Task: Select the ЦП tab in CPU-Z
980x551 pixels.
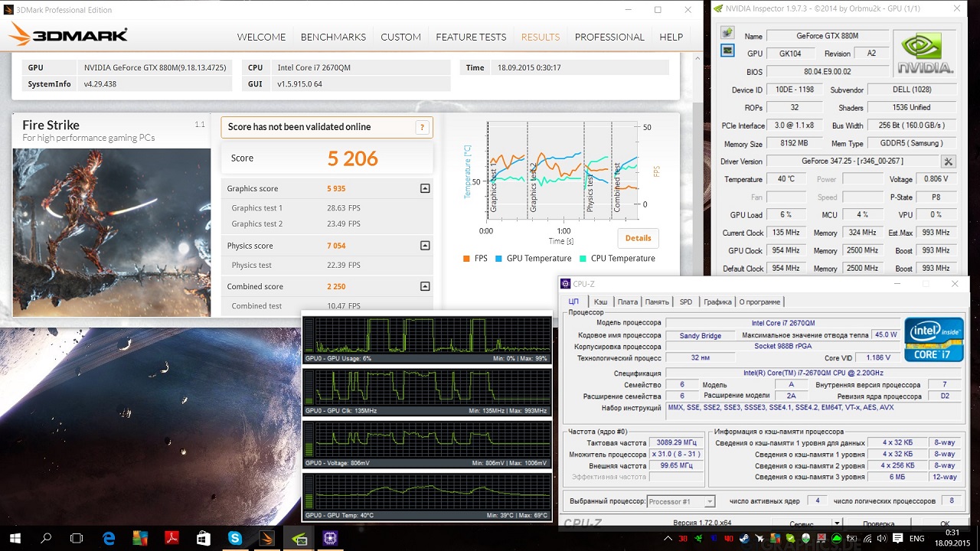Action: pos(573,302)
